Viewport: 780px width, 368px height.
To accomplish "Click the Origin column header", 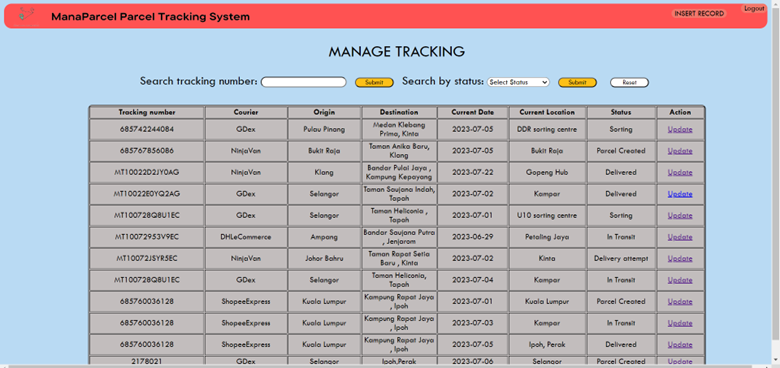I will (x=324, y=112).
